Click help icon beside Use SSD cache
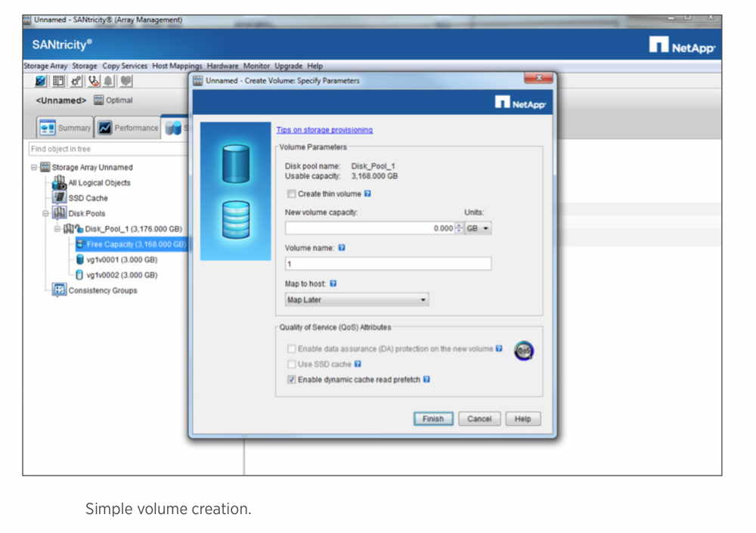Image resolution: width=756 pixels, height=533 pixels. 358,364
